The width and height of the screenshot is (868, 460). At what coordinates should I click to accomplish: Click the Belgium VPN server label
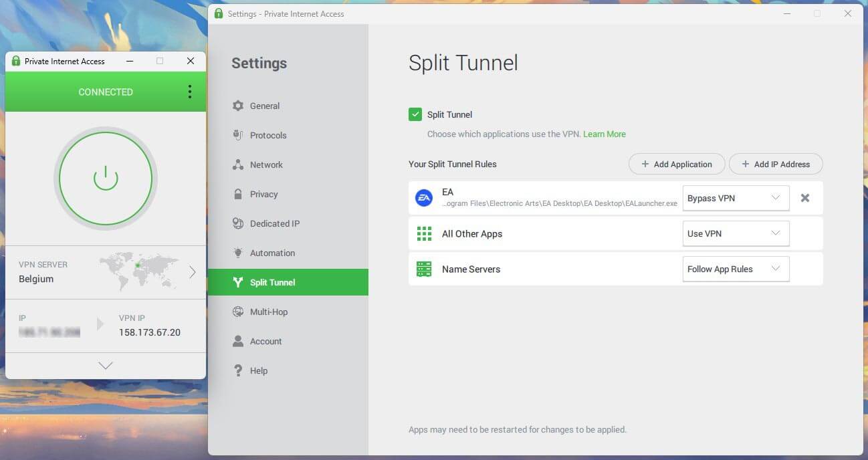[36, 279]
